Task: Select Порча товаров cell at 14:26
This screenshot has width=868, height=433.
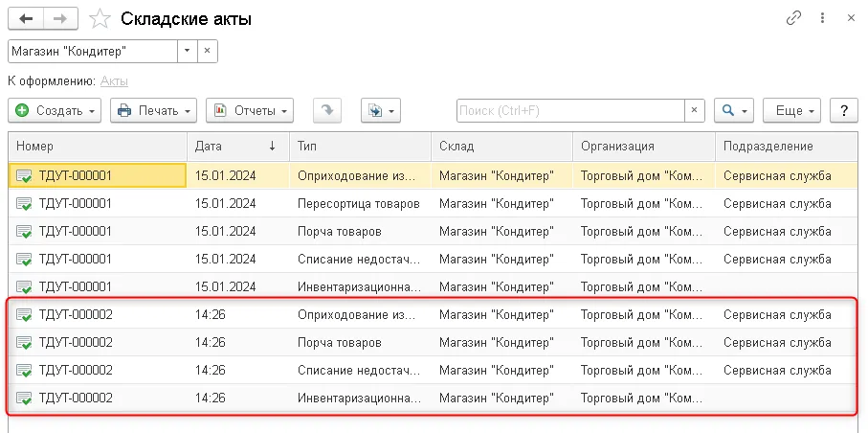Action: click(x=360, y=342)
